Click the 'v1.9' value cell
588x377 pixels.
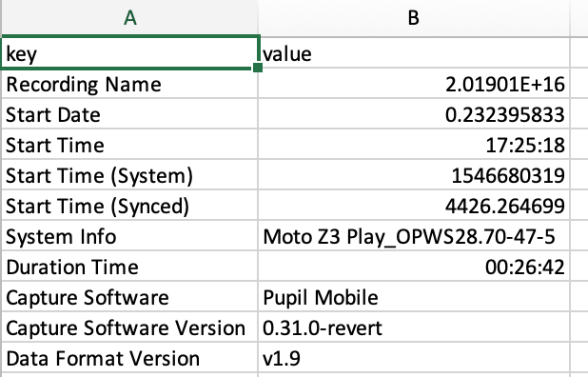(x=414, y=358)
